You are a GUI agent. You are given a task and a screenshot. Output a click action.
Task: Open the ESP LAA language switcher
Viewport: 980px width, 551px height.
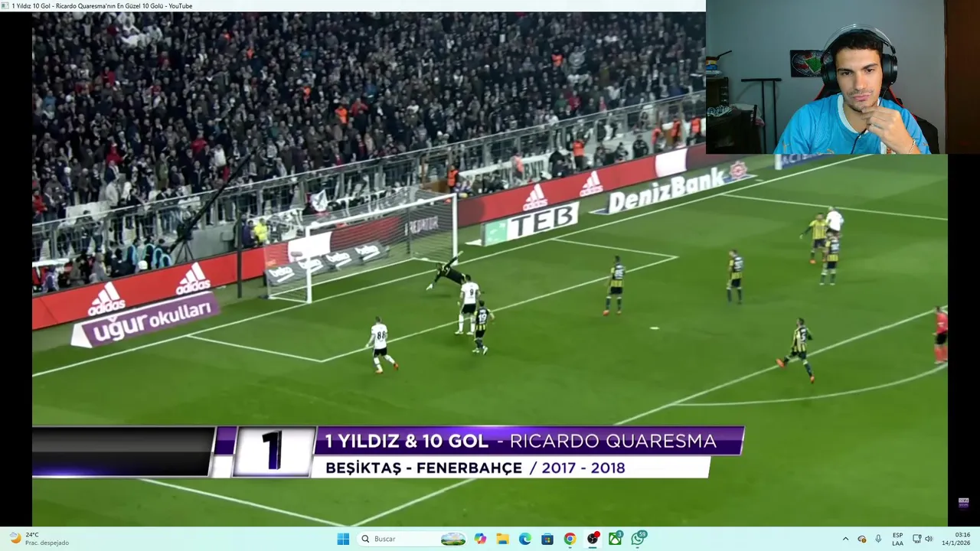[x=897, y=539]
